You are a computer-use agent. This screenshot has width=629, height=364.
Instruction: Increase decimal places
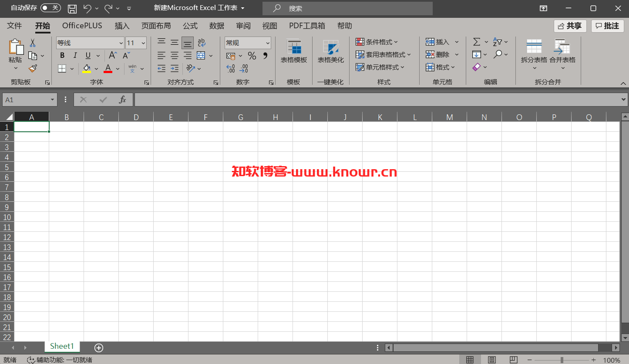tap(231, 68)
